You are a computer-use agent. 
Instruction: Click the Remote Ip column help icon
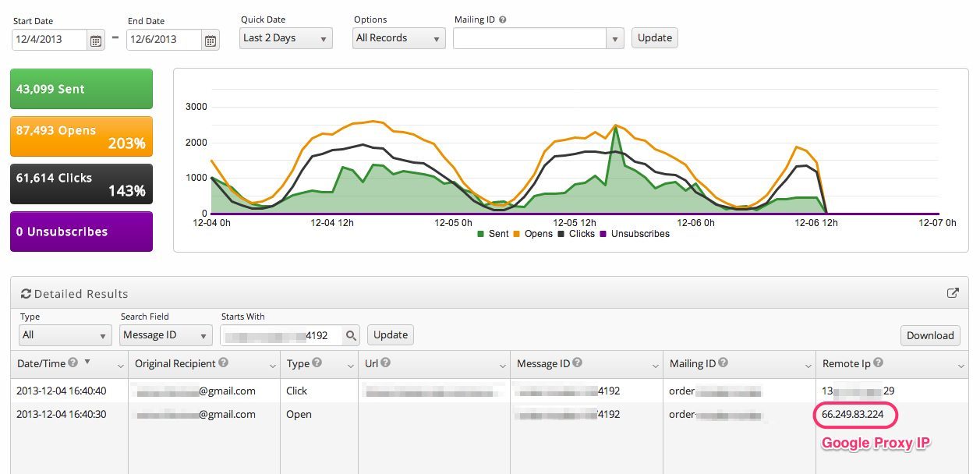879,363
